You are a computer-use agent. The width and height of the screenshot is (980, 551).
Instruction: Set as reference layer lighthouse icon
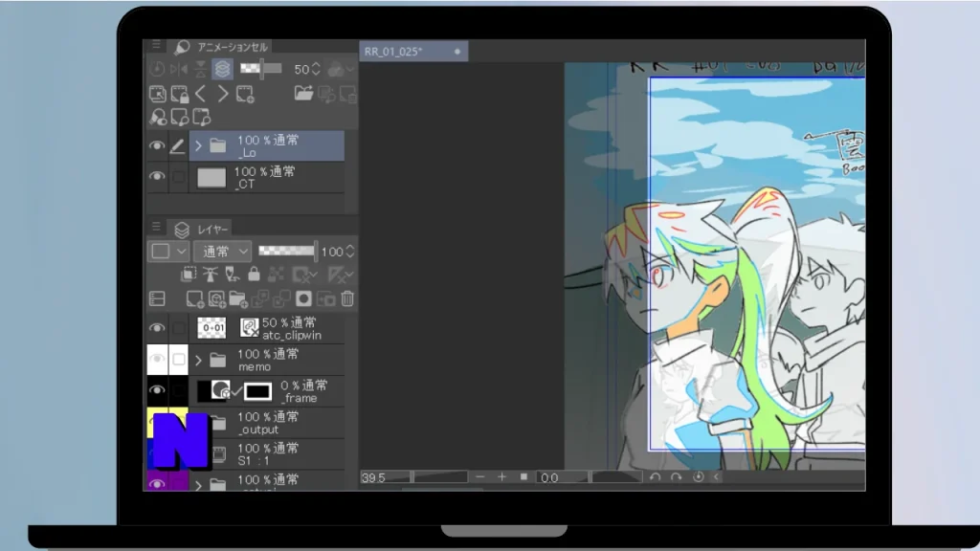coord(210,275)
